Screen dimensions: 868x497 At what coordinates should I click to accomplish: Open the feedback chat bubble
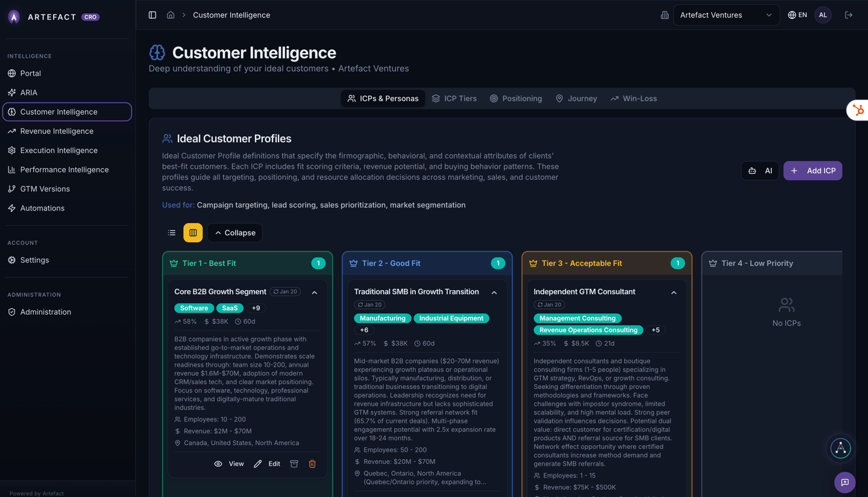(x=844, y=483)
